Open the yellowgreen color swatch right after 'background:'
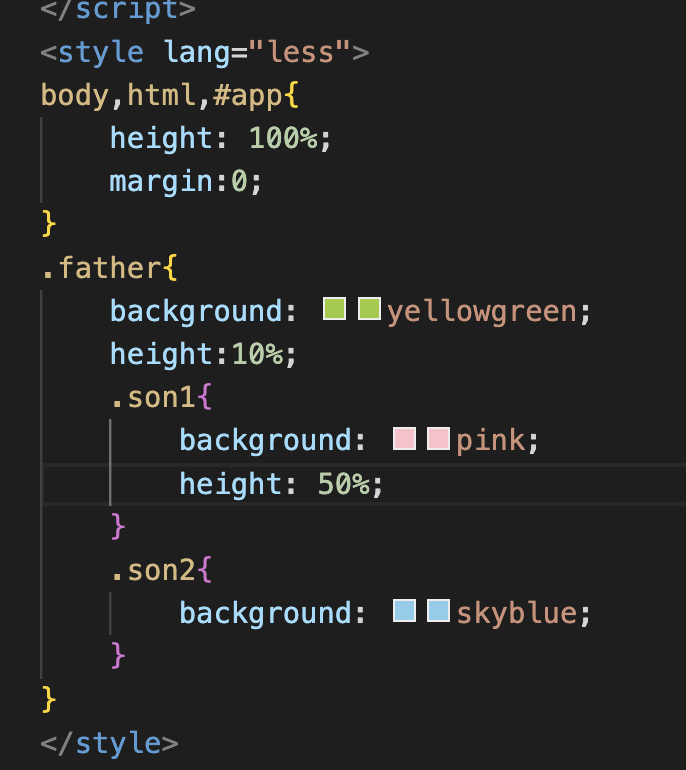 point(334,309)
